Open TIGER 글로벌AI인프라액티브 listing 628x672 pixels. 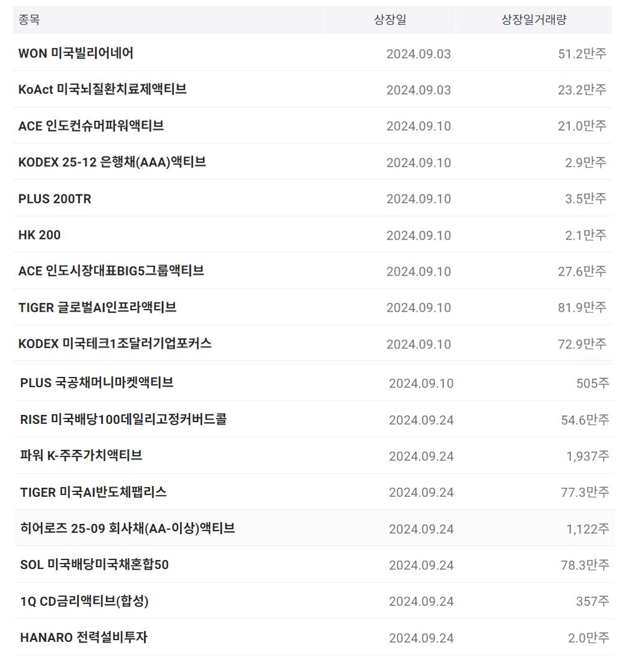click(98, 307)
